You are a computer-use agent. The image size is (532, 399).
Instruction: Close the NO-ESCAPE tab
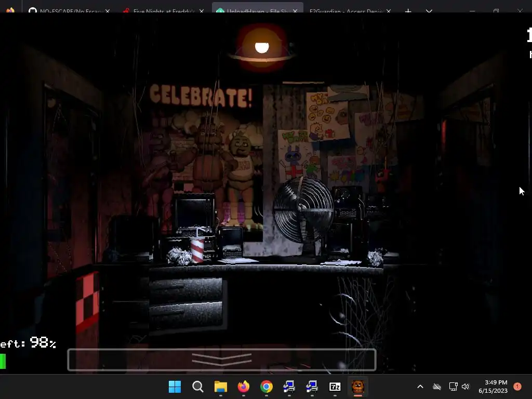click(x=108, y=11)
